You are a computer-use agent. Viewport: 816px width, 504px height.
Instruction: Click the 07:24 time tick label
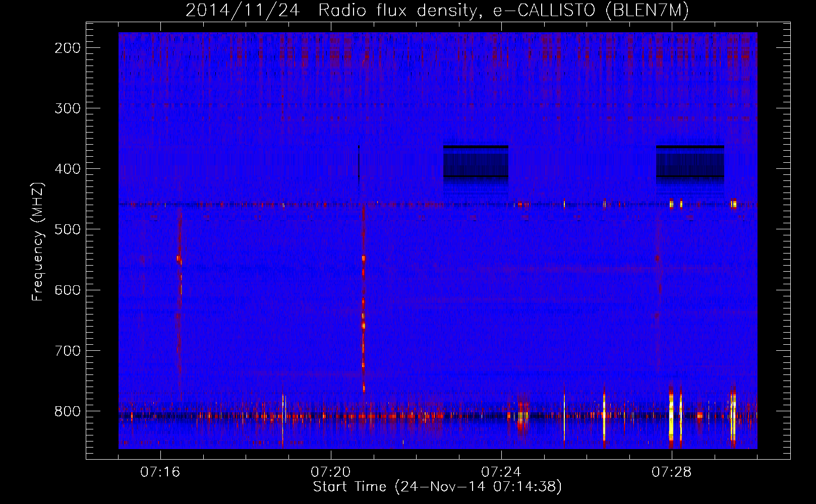501,472
